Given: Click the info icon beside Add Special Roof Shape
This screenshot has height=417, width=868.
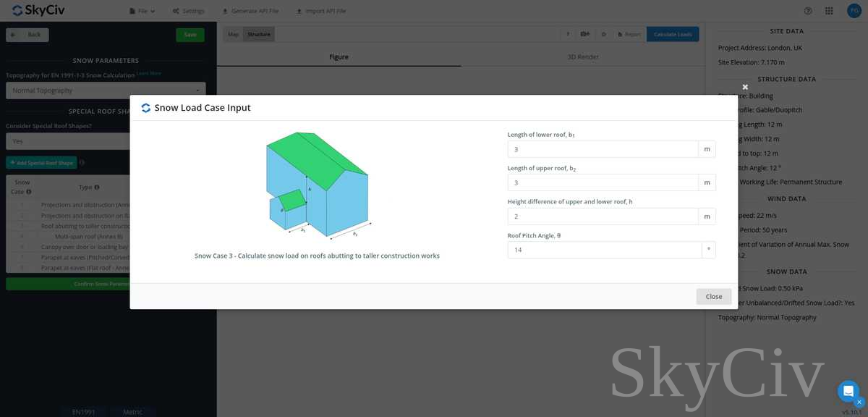Looking at the screenshot, I should [x=82, y=163].
